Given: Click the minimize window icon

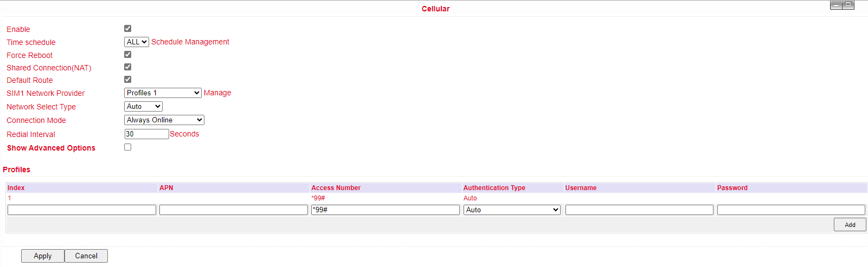Looking at the screenshot, I should [x=836, y=5].
